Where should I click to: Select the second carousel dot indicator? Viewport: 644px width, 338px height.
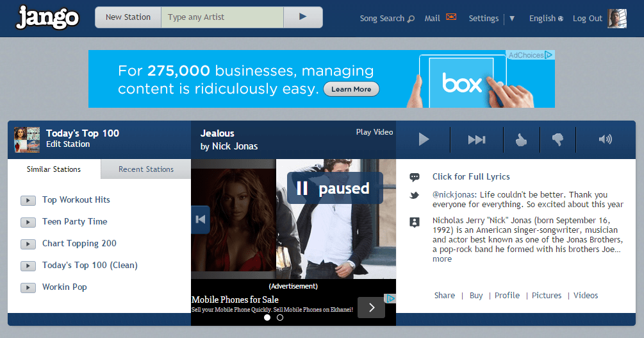(x=280, y=317)
